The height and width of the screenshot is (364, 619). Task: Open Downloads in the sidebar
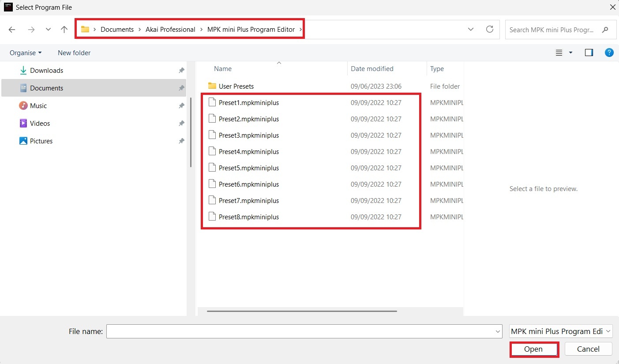(46, 70)
